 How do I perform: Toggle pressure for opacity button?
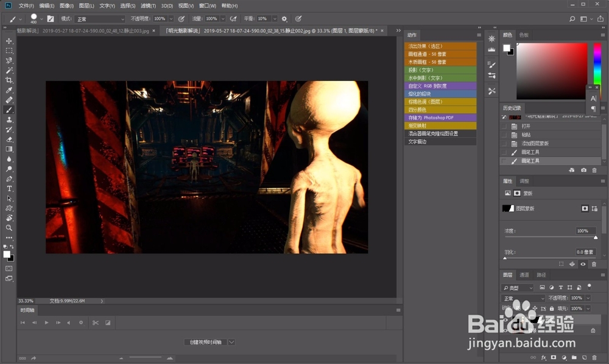[181, 19]
